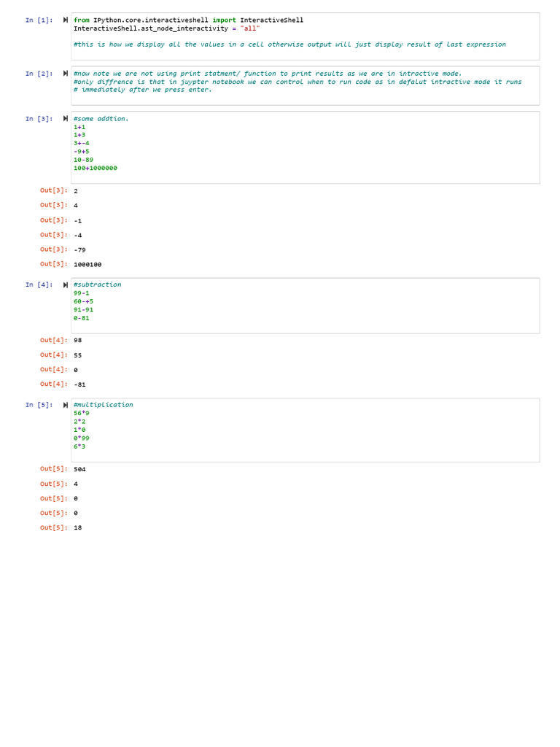Click the "#this is how we display all" comment
This screenshot has width=560, height=747.
pos(289,44)
